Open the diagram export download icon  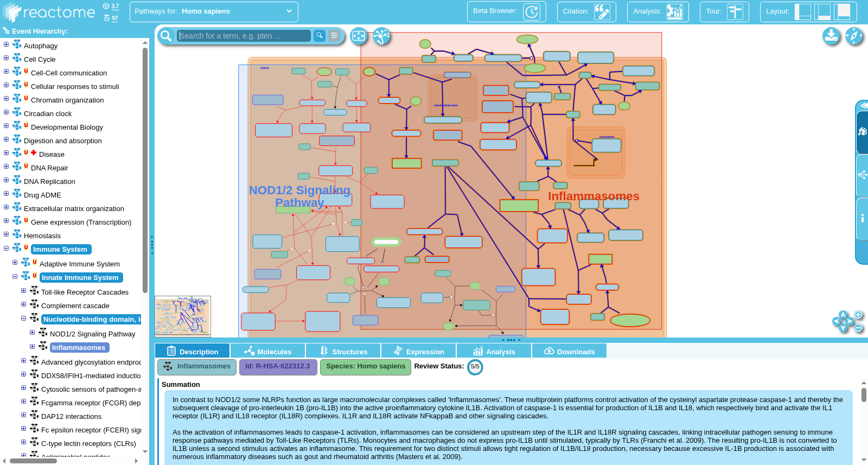(831, 36)
